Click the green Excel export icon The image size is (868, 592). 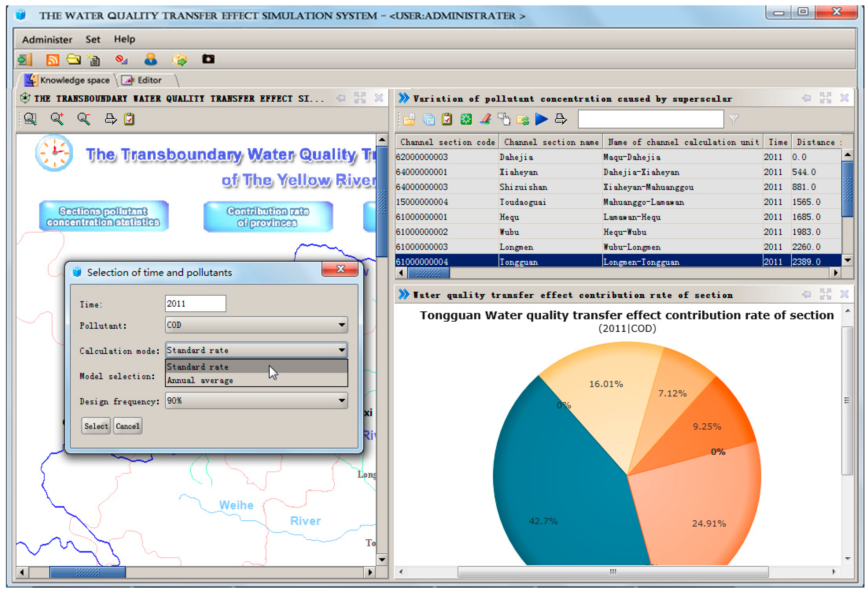[466, 119]
